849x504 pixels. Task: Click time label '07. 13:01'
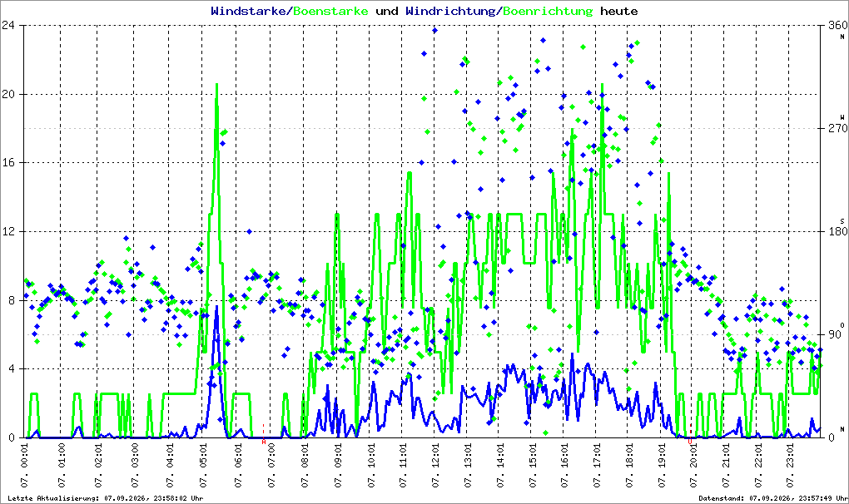pos(468,466)
